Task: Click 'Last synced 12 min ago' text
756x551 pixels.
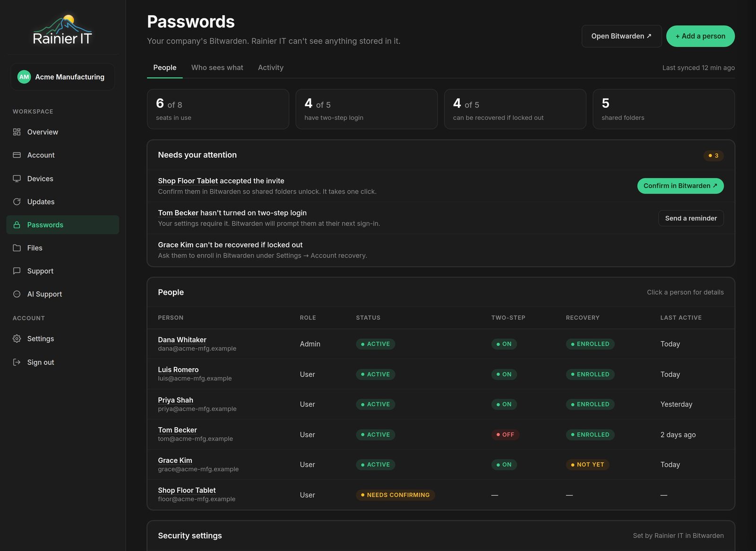Action: [x=698, y=68]
